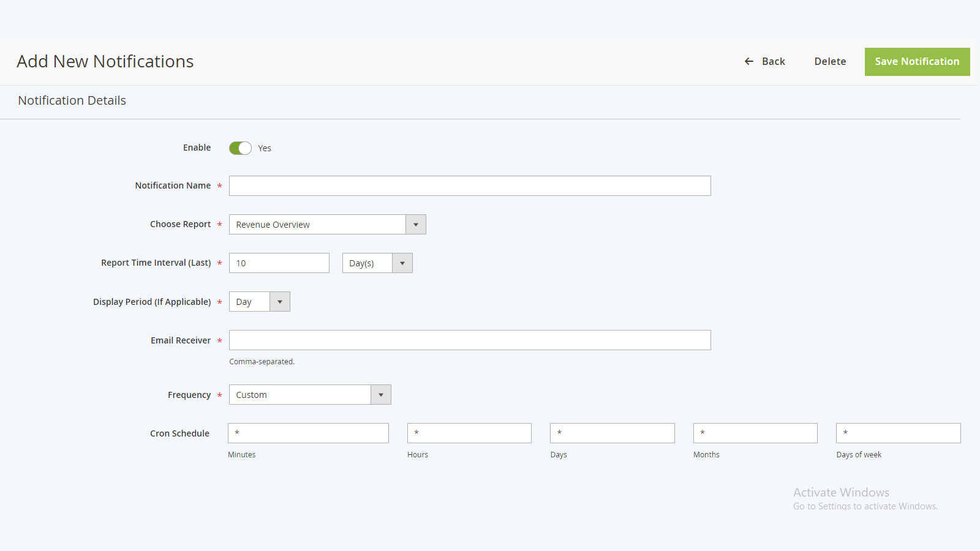Click the cron Months field

tap(755, 433)
